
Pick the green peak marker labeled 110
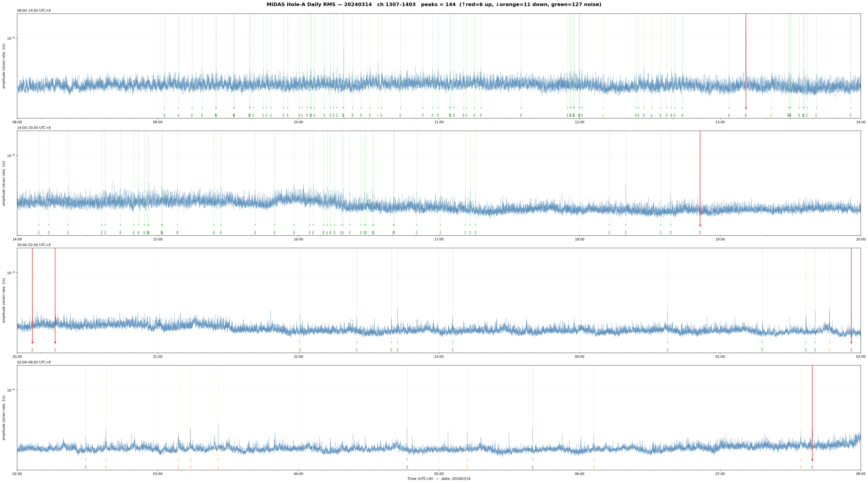pyautogui.click(x=417, y=225)
